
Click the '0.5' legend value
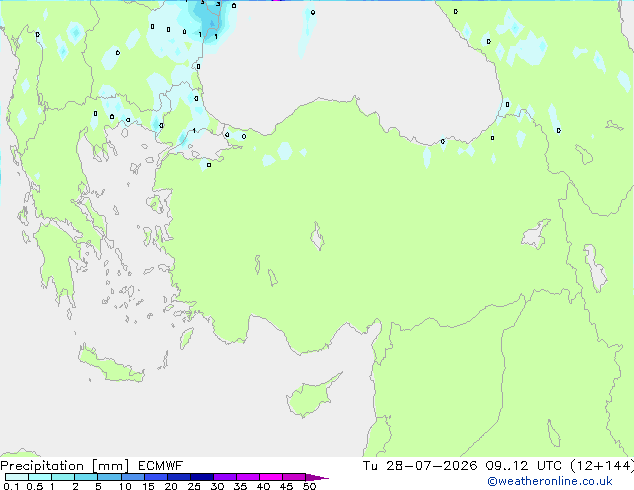[x=34, y=486]
